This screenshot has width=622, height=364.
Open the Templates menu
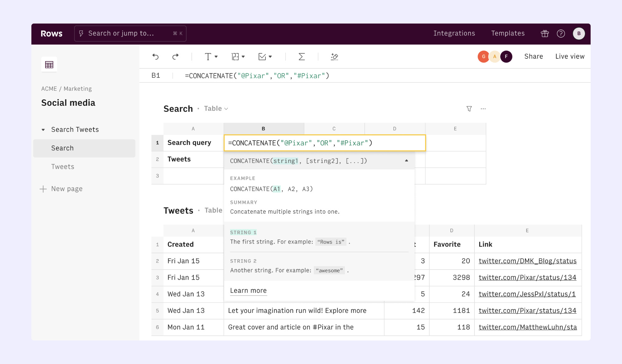pos(508,33)
